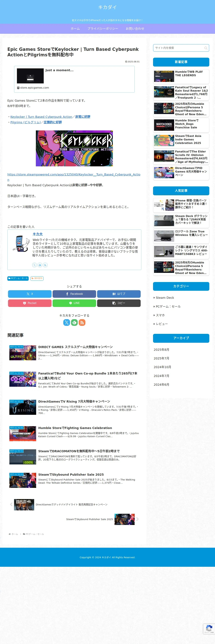Image resolution: width=215 pixels, height=644 pixels.
Task: Copy article link with コピー button
Action: click(x=119, y=303)
